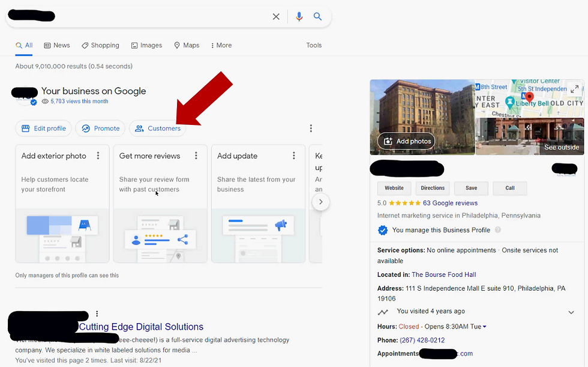588x367 pixels.
Task: Click the Promote button
Action: tap(100, 129)
